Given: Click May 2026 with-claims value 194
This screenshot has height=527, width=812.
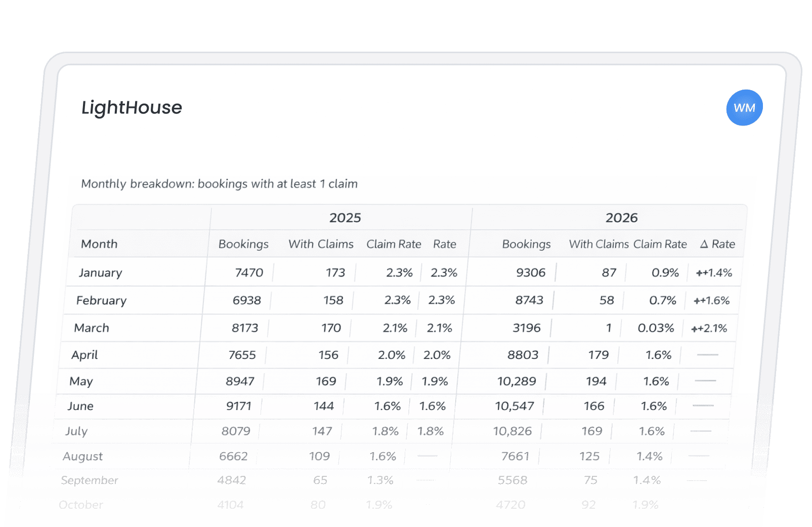Looking at the screenshot, I should tap(596, 381).
